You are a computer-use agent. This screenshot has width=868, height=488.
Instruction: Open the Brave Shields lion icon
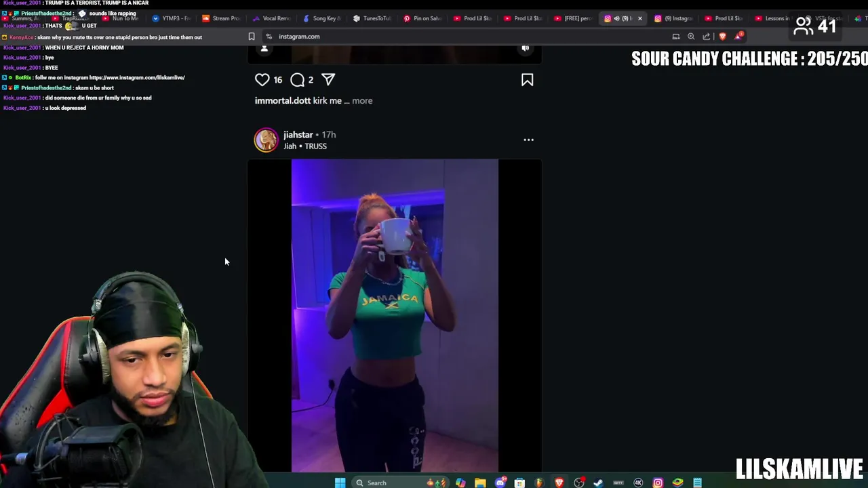(722, 37)
